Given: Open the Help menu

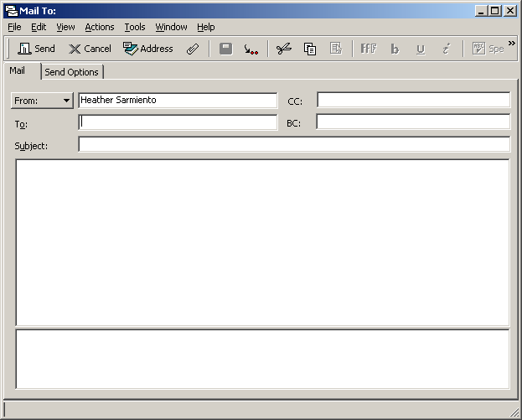Looking at the screenshot, I should [x=206, y=27].
